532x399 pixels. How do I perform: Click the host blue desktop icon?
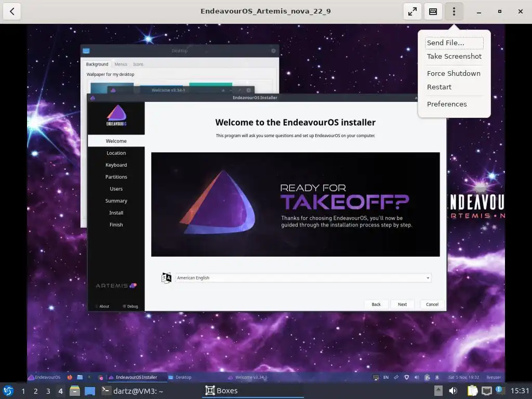tap(90, 391)
